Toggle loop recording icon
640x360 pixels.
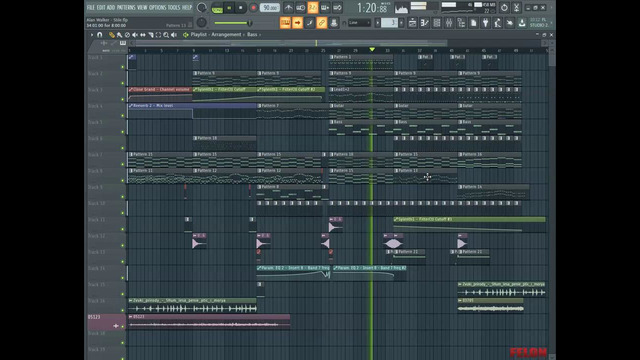338,8
